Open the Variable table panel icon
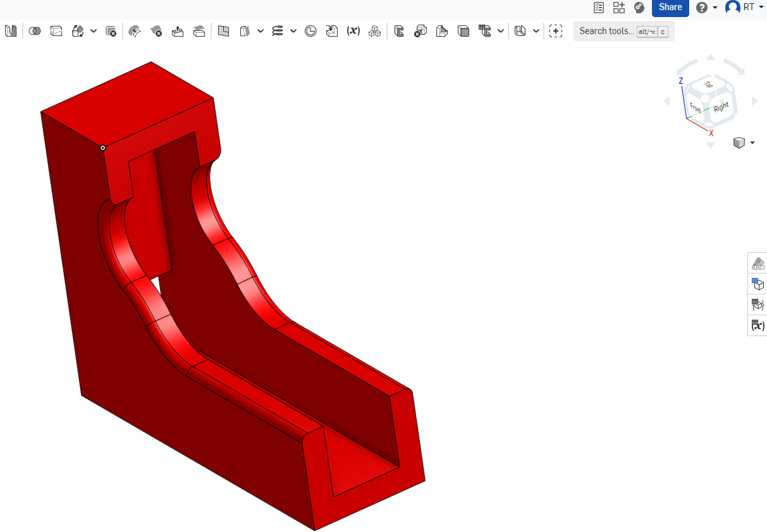 (757, 325)
